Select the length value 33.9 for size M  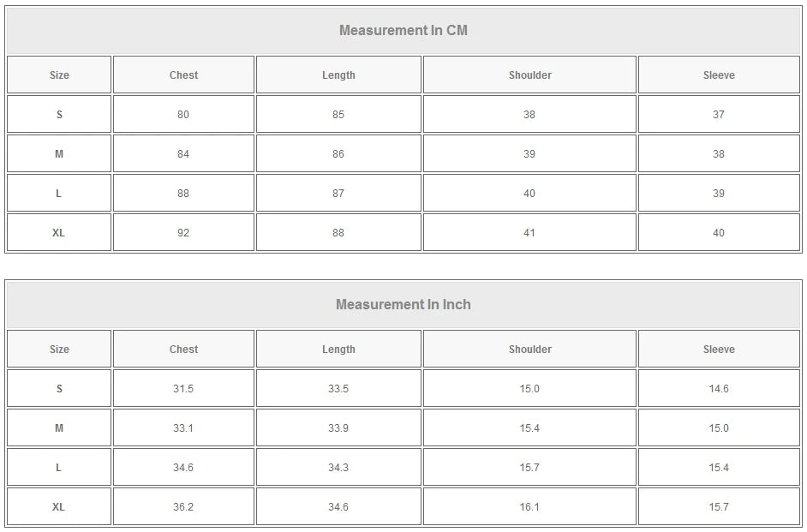[338, 428]
